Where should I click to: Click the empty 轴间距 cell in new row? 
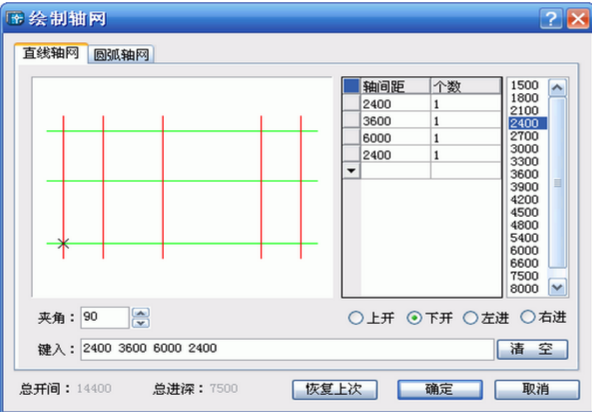click(x=395, y=171)
